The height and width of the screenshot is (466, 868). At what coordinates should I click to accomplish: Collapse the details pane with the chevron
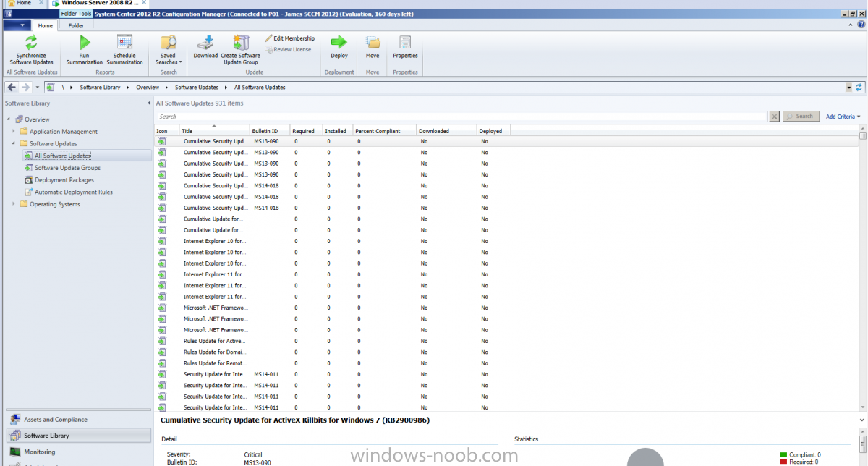click(x=861, y=420)
